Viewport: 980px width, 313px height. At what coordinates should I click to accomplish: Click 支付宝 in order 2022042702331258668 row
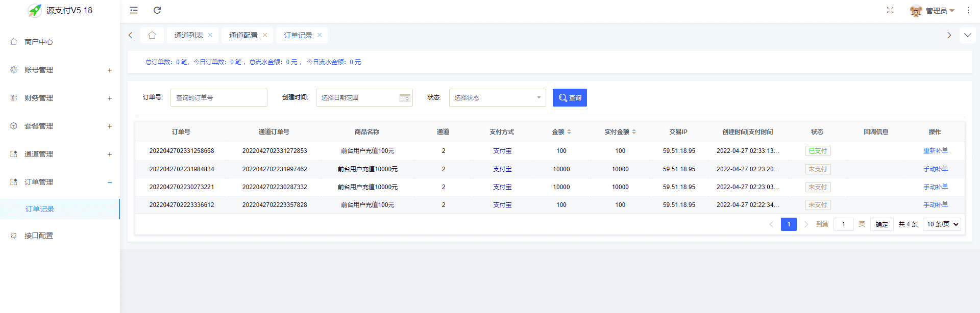tap(502, 151)
